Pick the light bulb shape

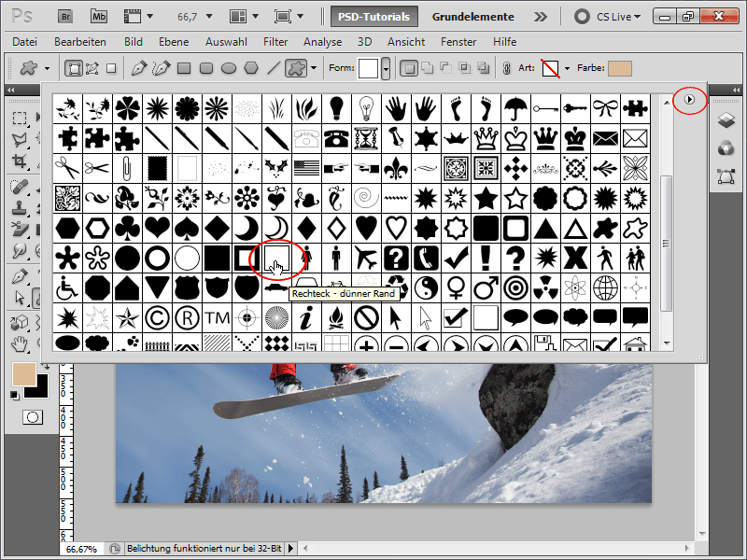pyautogui.click(x=336, y=108)
